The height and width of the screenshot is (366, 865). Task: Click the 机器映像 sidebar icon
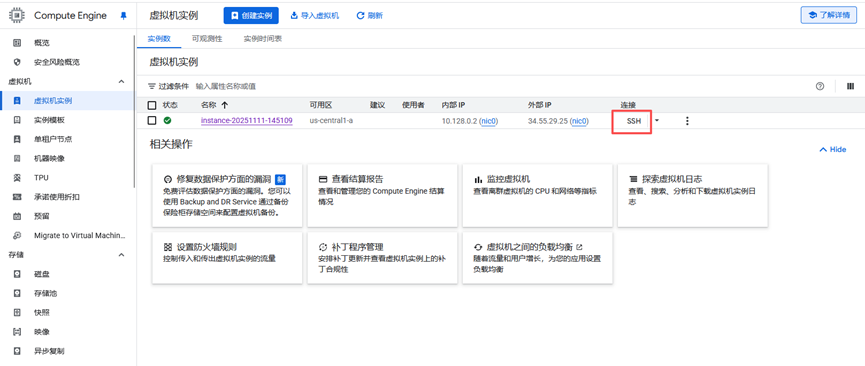tap(17, 158)
